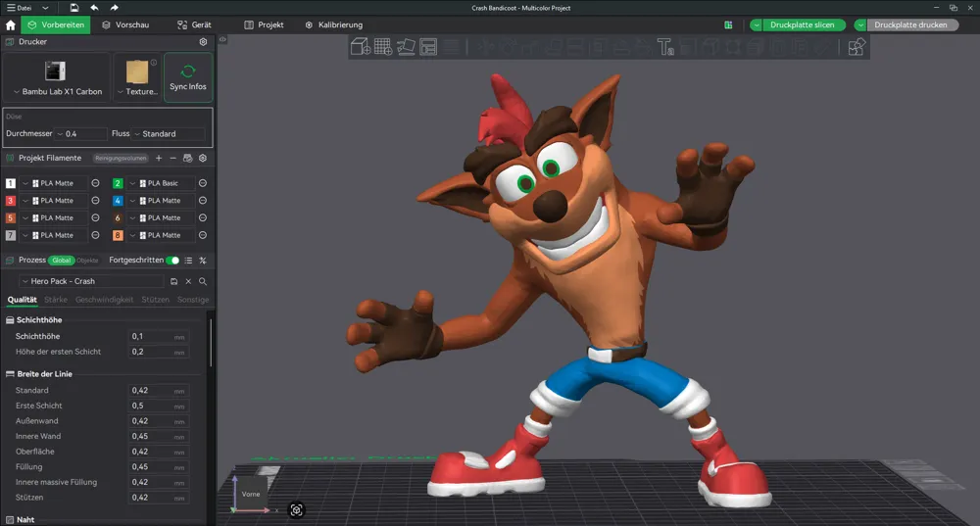
Task: Open printer settings gear in Drucker
Action: coord(203,42)
